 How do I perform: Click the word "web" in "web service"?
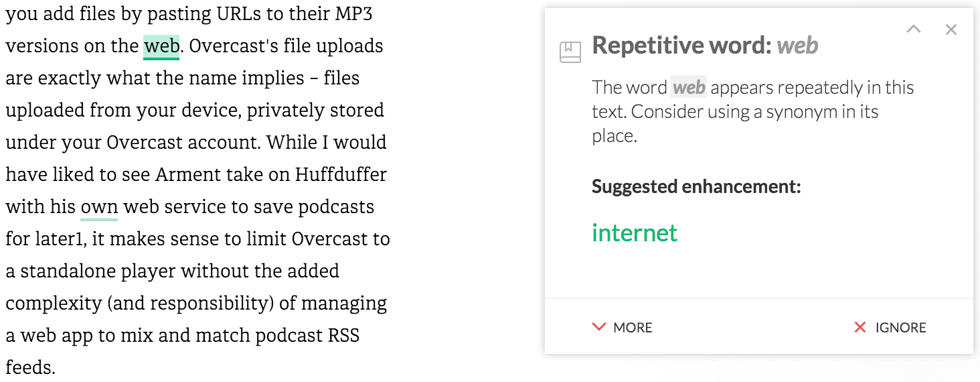click(x=141, y=207)
